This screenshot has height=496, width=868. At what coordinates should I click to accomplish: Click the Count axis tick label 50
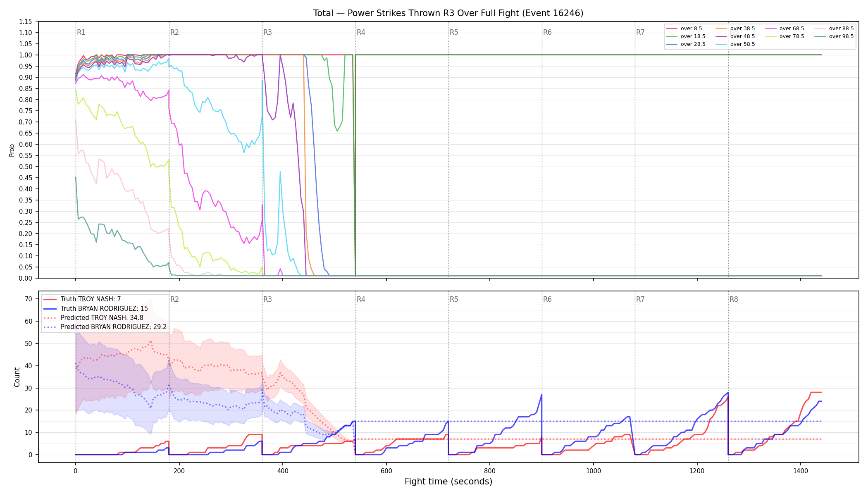tap(29, 343)
